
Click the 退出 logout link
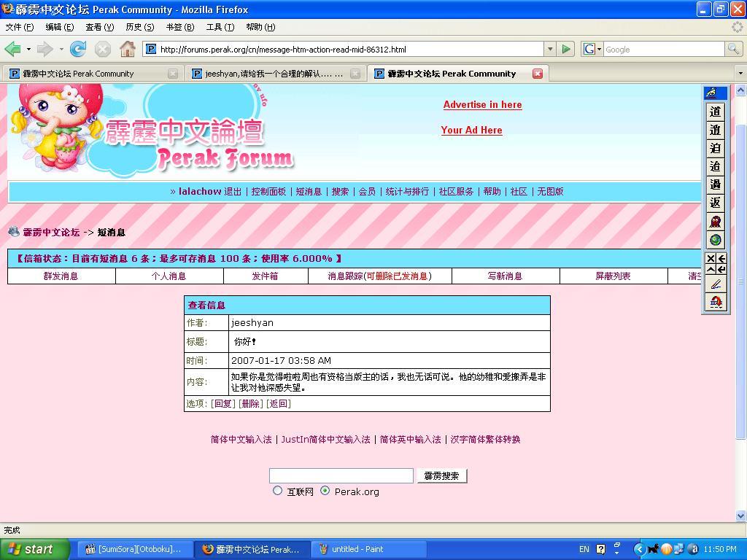[x=233, y=192]
